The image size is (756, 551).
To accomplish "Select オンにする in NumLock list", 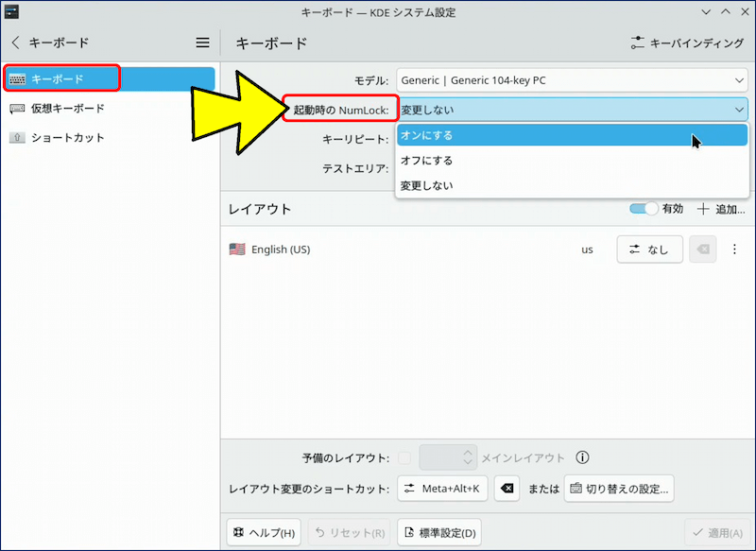I will (x=572, y=135).
